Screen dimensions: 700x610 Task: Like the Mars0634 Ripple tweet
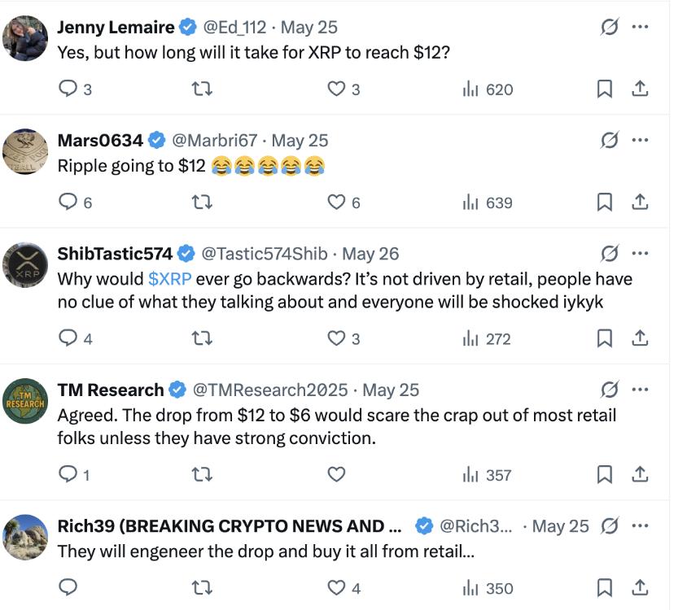[336, 203]
